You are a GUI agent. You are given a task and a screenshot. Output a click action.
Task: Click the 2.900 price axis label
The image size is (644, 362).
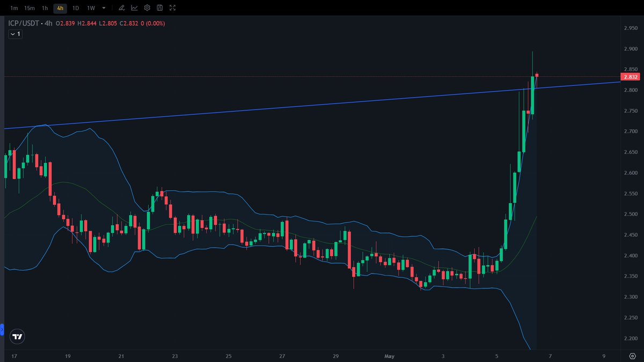tap(631, 48)
